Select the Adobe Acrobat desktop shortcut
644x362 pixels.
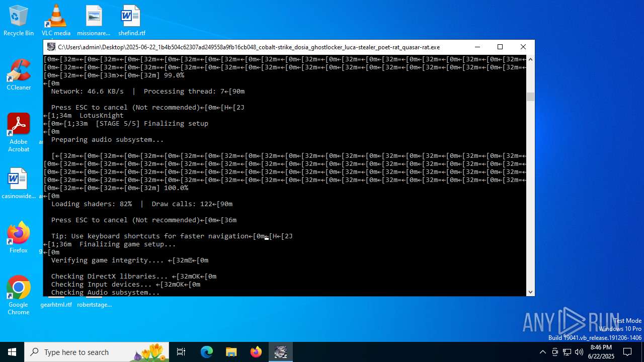[x=19, y=133]
